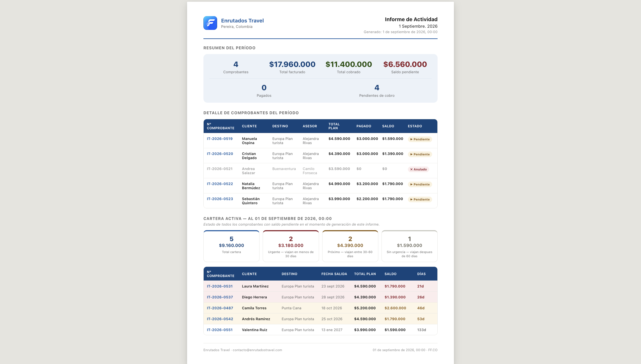Click the FECHA SALIDA column header
This screenshot has height=364, width=641.
pos(334,274)
